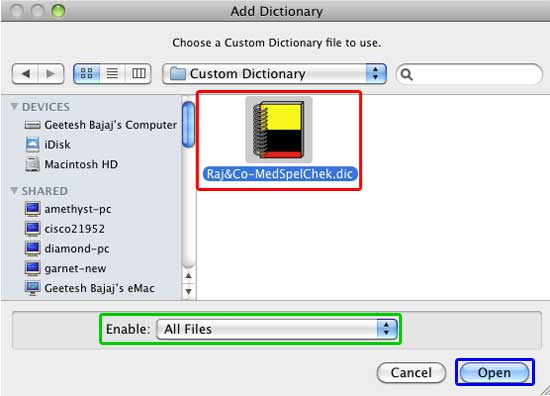
Task: Select amethyst-pc shared computer
Action: tap(68, 209)
